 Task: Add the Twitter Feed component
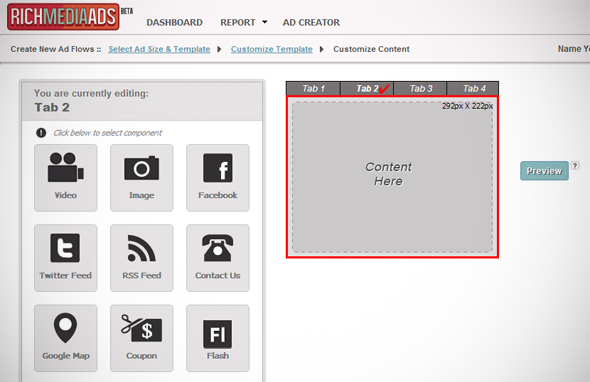[65, 258]
